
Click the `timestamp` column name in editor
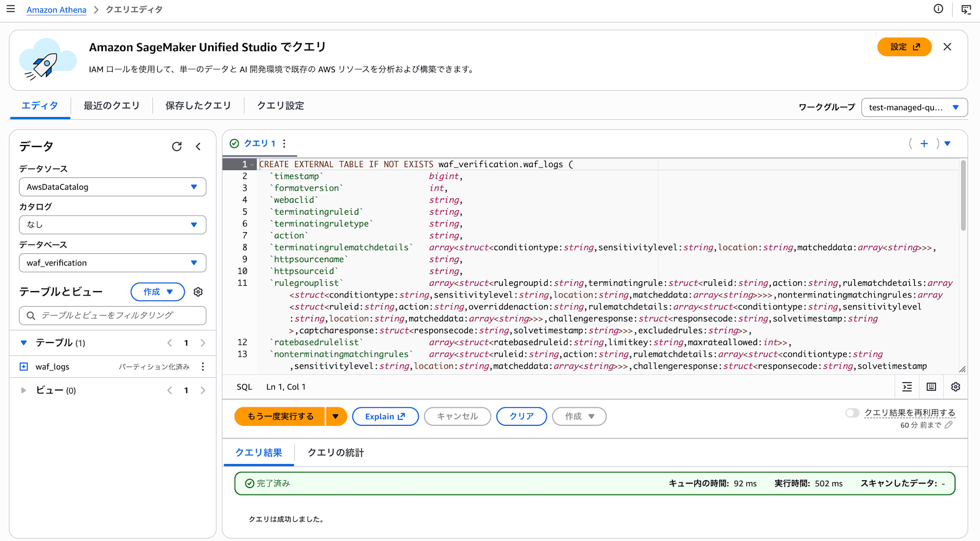click(x=296, y=176)
